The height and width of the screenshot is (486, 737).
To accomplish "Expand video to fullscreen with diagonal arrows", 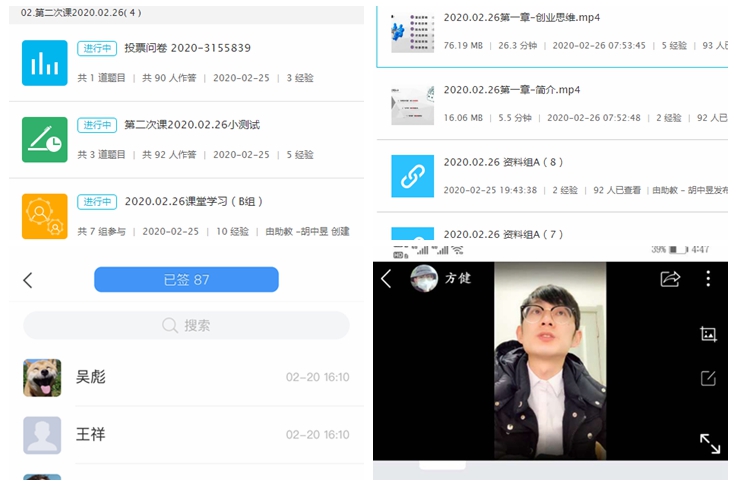I will click(710, 443).
